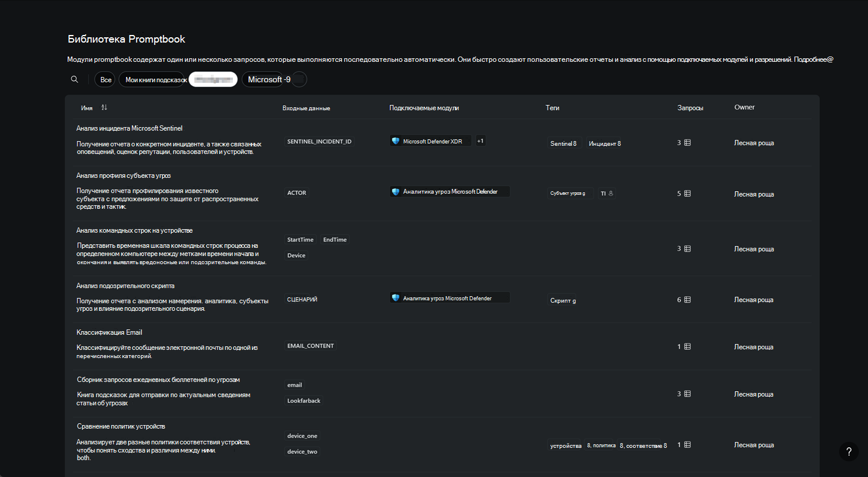Select the highlighted blurred filter tab
The image size is (868, 477).
tap(213, 79)
